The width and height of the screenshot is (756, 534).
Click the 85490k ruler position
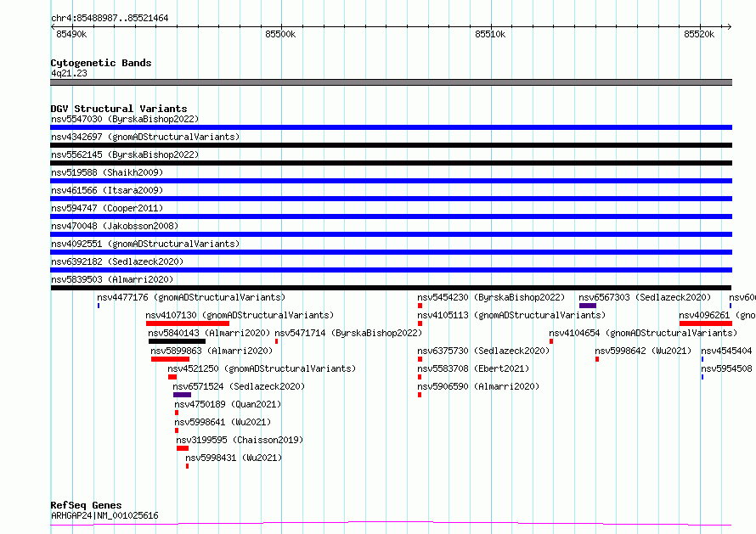coord(71,34)
